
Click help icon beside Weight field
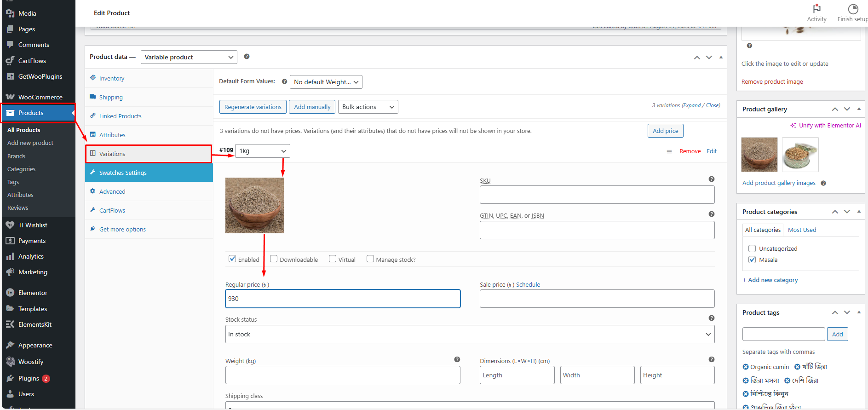[x=457, y=359]
